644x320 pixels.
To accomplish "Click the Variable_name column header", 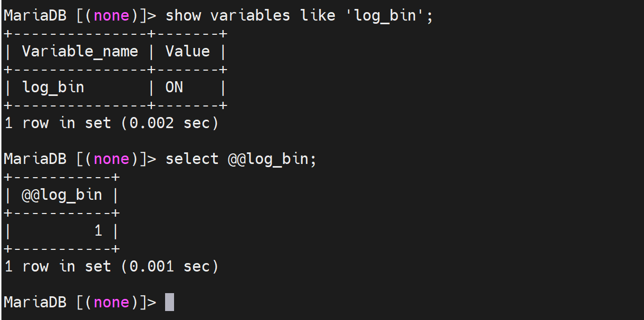I will (80, 51).
